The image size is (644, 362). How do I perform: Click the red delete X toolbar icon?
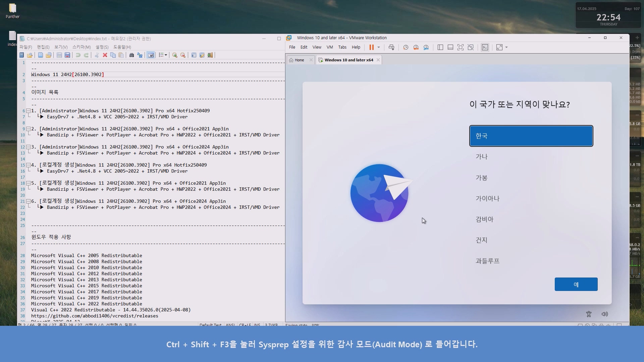105,55
